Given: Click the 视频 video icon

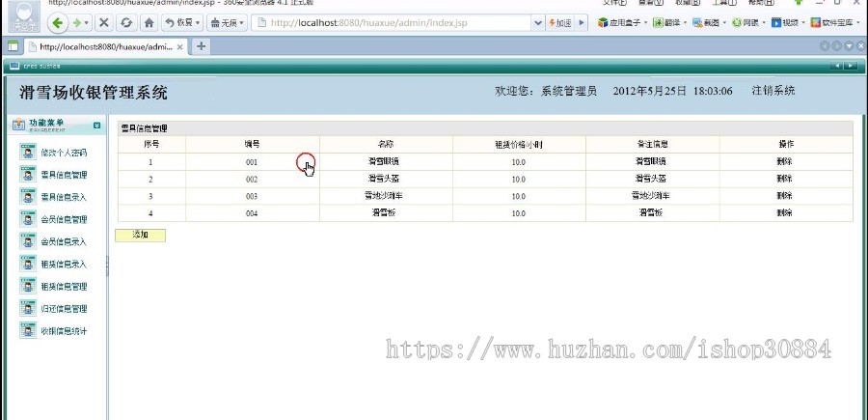Looking at the screenshot, I should pos(776,23).
